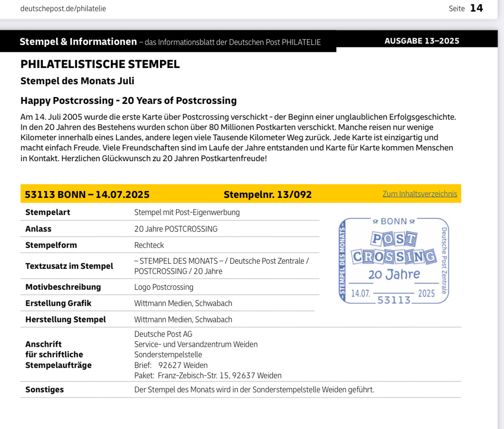Click the value Rechteck
The image size is (504, 429).
point(149,245)
